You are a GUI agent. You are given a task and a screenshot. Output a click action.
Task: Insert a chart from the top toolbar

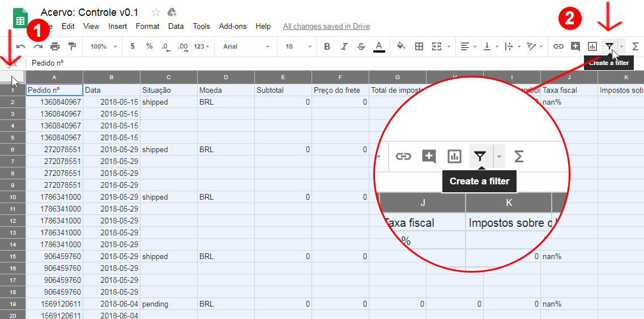[x=592, y=46]
